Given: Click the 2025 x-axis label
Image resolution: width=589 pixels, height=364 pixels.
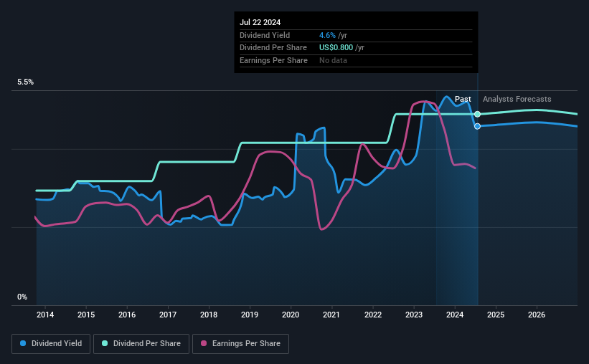Looking at the screenshot, I should [496, 315].
